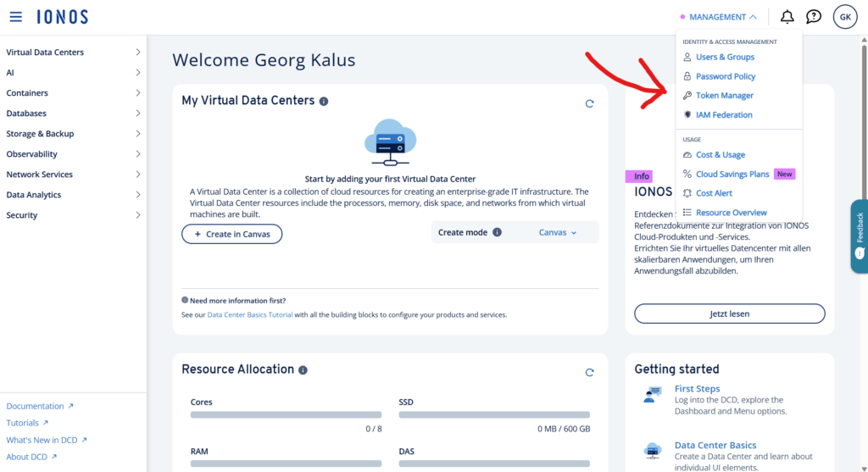Image resolution: width=868 pixels, height=472 pixels.
Task: Click info icon beside Resource Allocation
Action: (303, 370)
